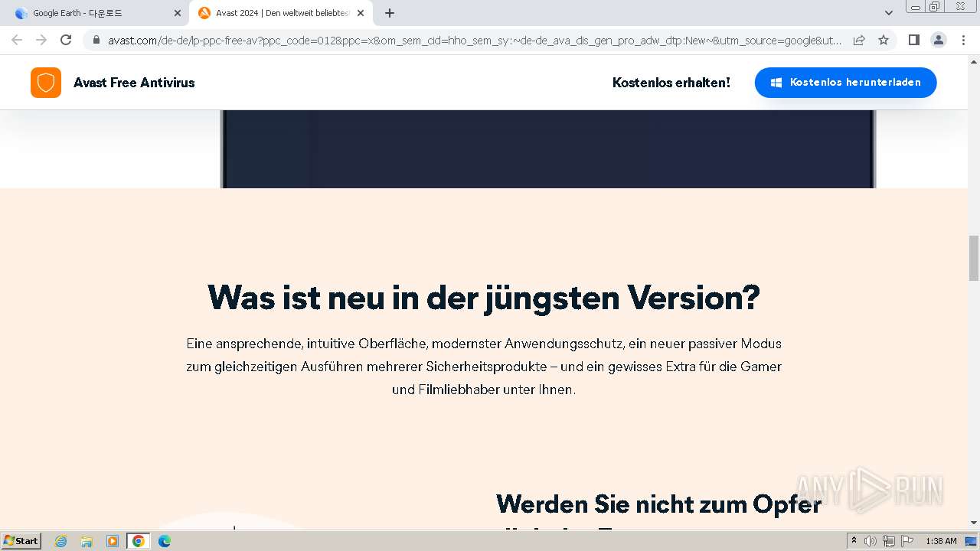Toggle the browser side panel
This screenshot has width=980, height=551.
click(913, 40)
